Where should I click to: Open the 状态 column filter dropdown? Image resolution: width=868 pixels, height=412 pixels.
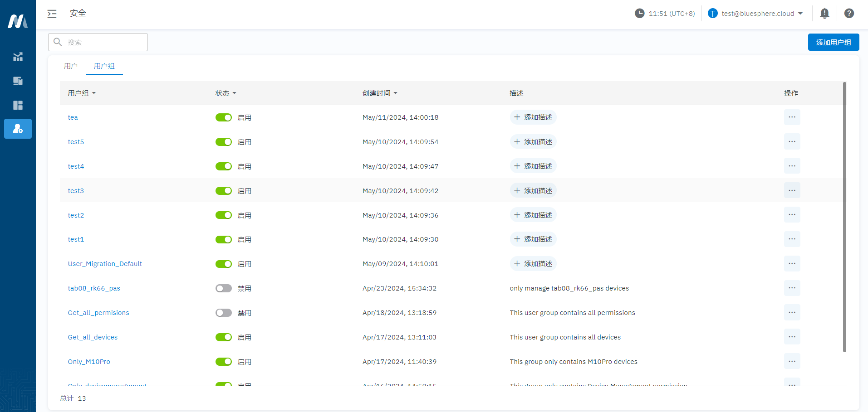pyautogui.click(x=226, y=93)
